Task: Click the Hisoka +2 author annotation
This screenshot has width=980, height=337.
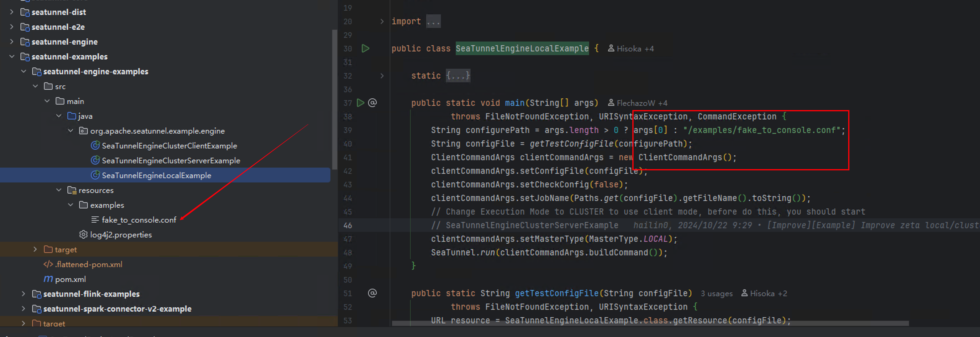Action: [764, 293]
